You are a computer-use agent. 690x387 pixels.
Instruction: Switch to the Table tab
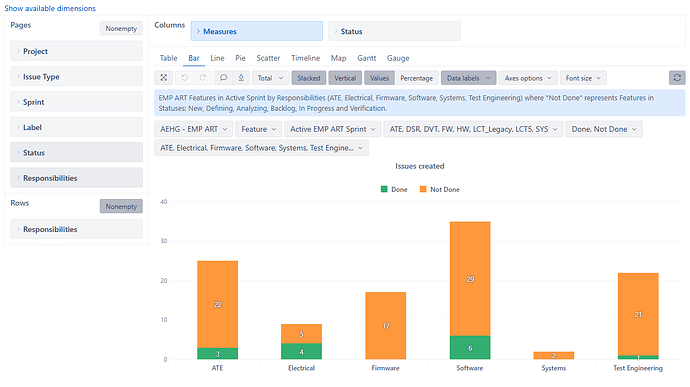point(168,58)
